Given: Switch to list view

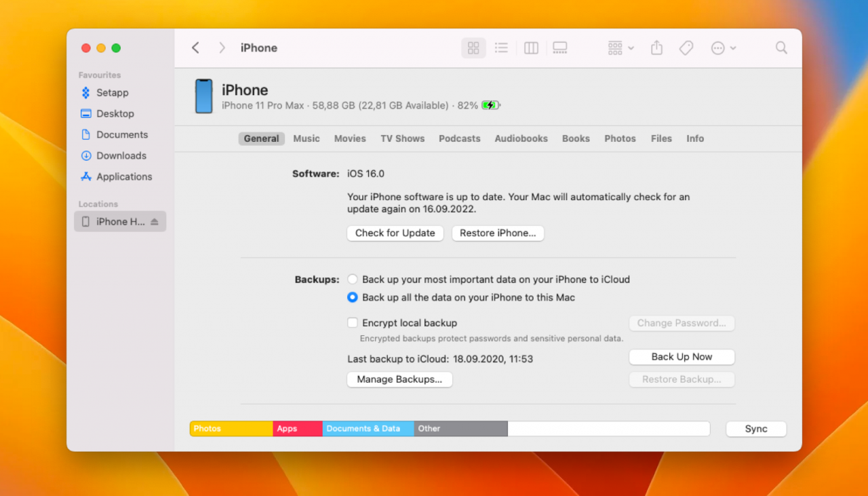Looking at the screenshot, I should (501, 47).
